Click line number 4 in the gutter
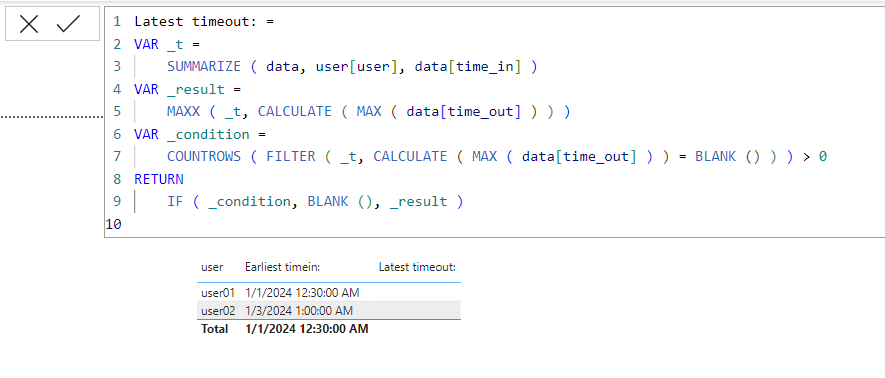The height and width of the screenshot is (378, 885). point(117,89)
